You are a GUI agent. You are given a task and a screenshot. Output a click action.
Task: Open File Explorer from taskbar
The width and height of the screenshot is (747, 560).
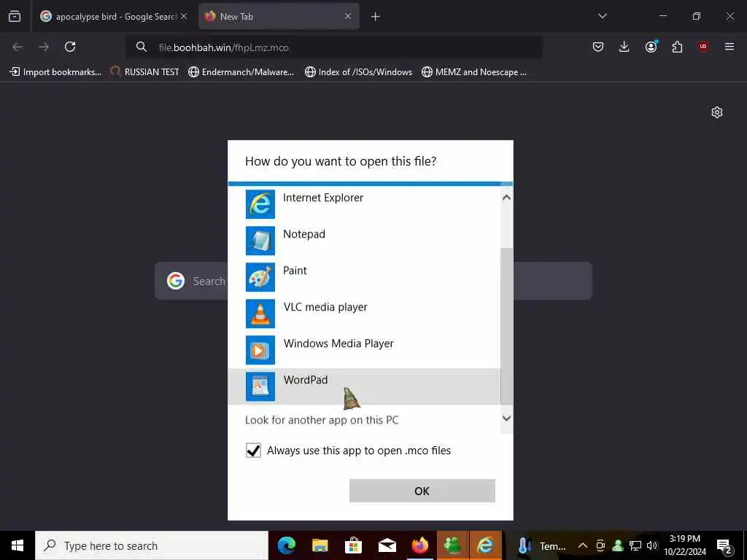click(320, 545)
